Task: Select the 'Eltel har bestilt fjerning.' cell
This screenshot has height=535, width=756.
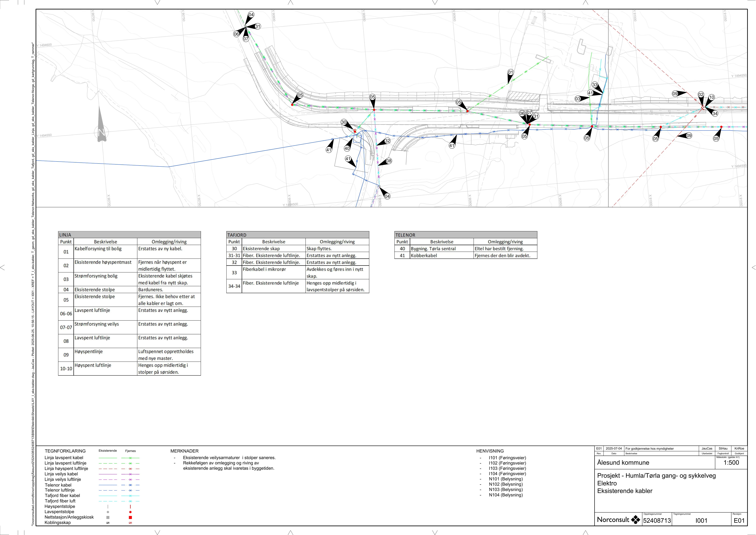Action: click(505, 249)
